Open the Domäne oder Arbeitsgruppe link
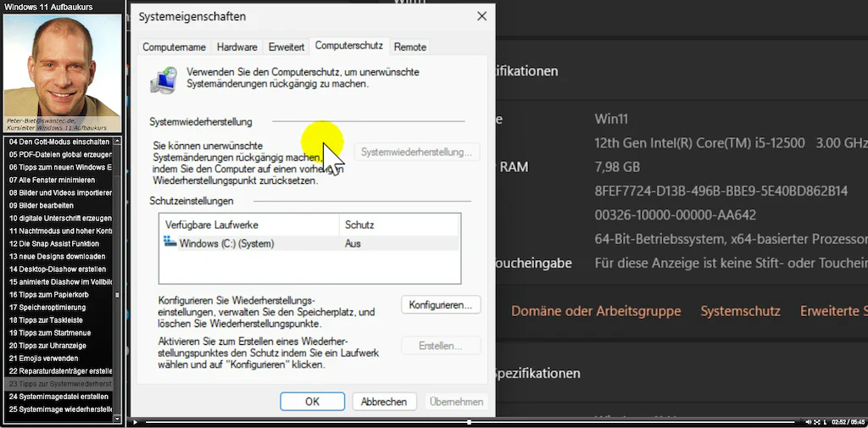 pos(596,311)
